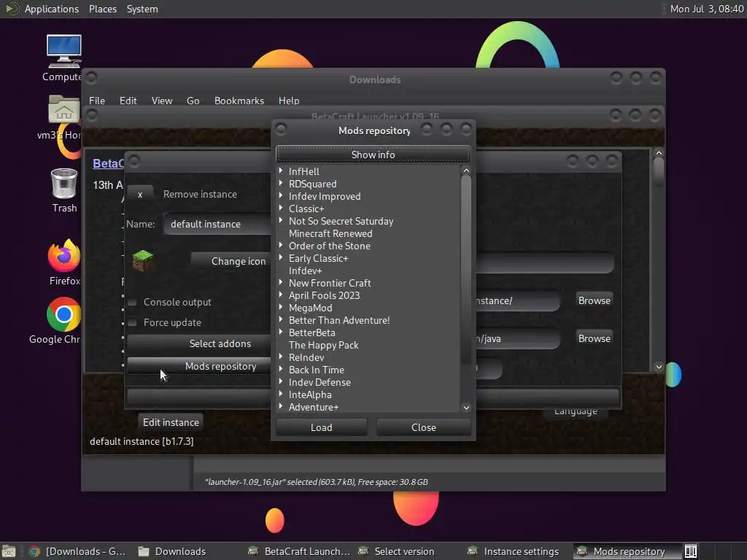Expand Not So Seecret Saturday arrow
This screenshot has height=560, width=747.
click(x=281, y=220)
